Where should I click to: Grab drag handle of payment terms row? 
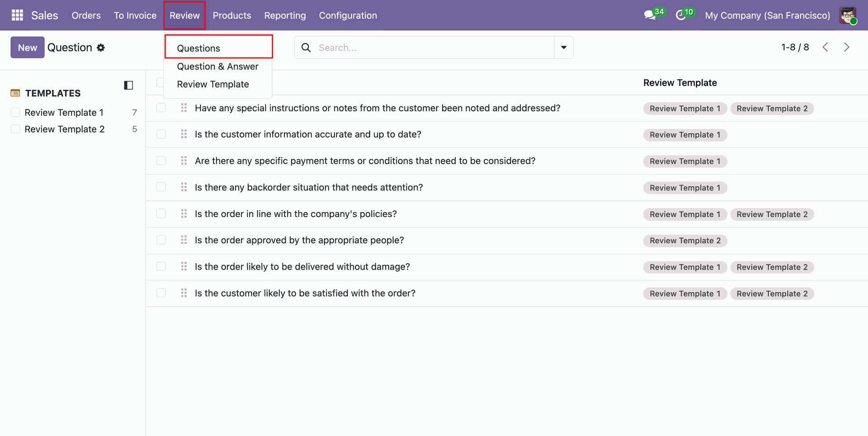point(184,161)
